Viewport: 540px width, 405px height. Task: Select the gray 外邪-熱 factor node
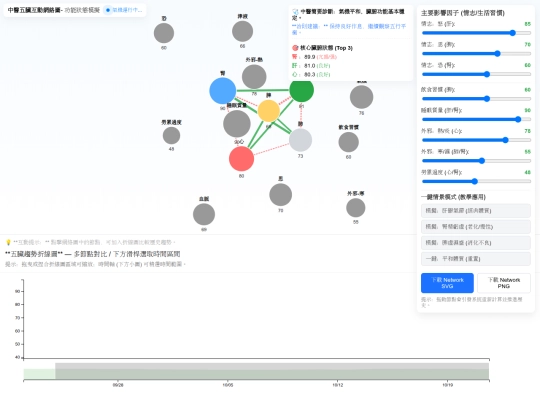point(254,76)
